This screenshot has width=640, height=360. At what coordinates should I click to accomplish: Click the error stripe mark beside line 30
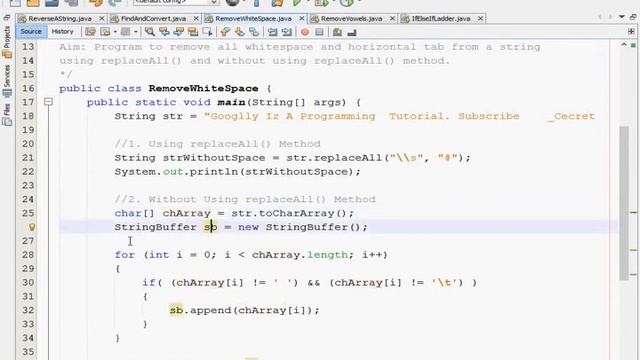pos(633,274)
